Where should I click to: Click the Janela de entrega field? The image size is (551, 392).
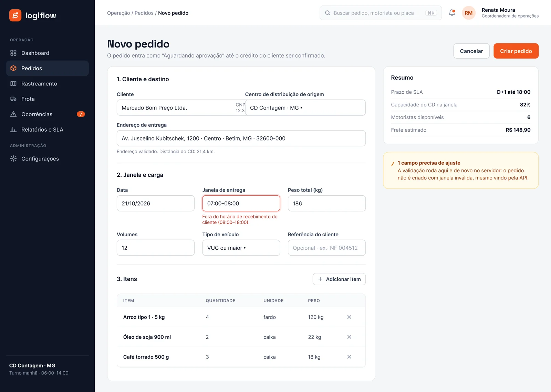click(x=241, y=203)
